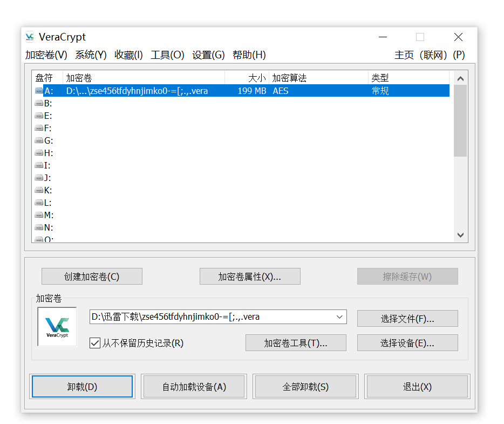Toggle 从不保留历史记录(R) checkbox
This screenshot has width=504, height=424.
coord(95,343)
